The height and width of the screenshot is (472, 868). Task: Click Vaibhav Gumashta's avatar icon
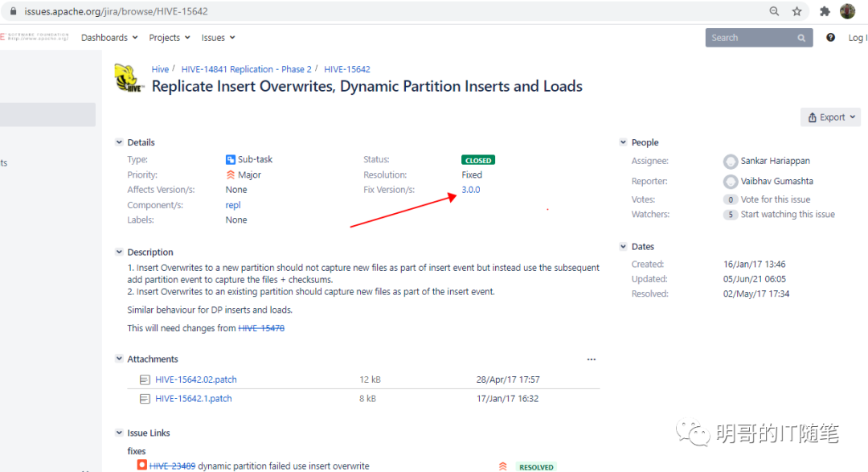point(730,181)
